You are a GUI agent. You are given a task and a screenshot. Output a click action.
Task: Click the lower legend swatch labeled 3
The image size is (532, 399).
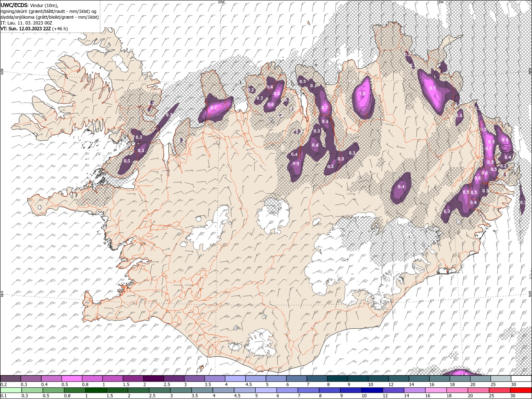[x=180, y=390]
